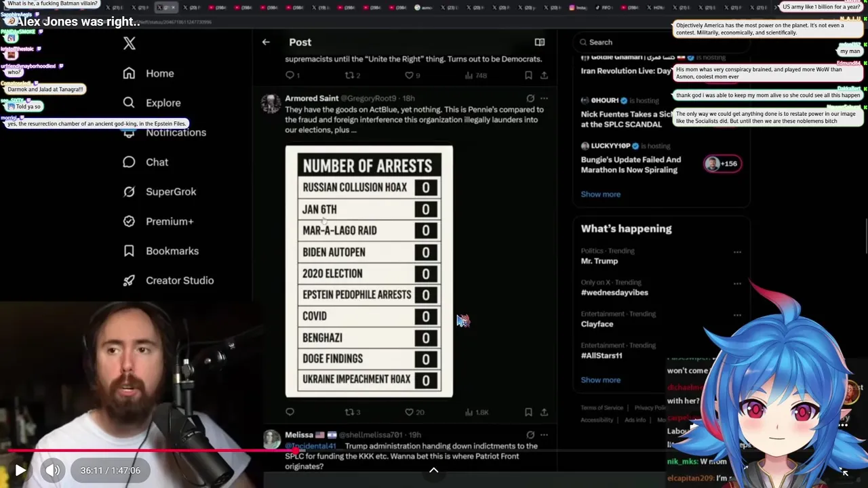Show more under What's happening
The height and width of the screenshot is (488, 868).
coord(600,380)
